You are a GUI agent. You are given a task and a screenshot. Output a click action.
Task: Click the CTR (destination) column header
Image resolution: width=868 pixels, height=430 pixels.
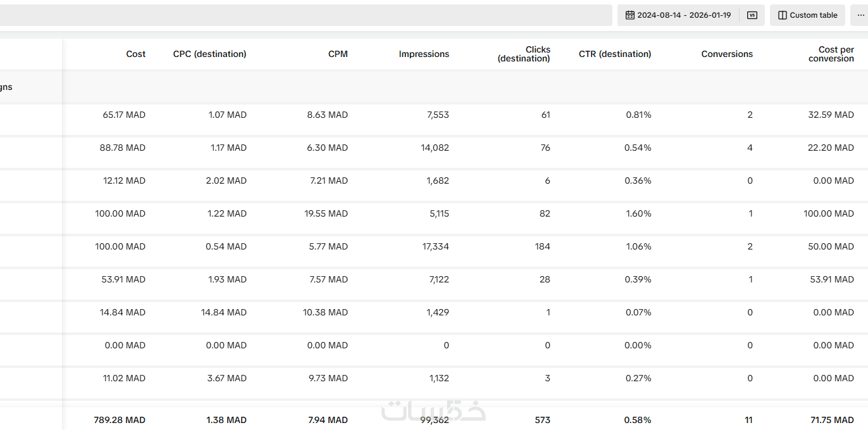[x=614, y=54]
